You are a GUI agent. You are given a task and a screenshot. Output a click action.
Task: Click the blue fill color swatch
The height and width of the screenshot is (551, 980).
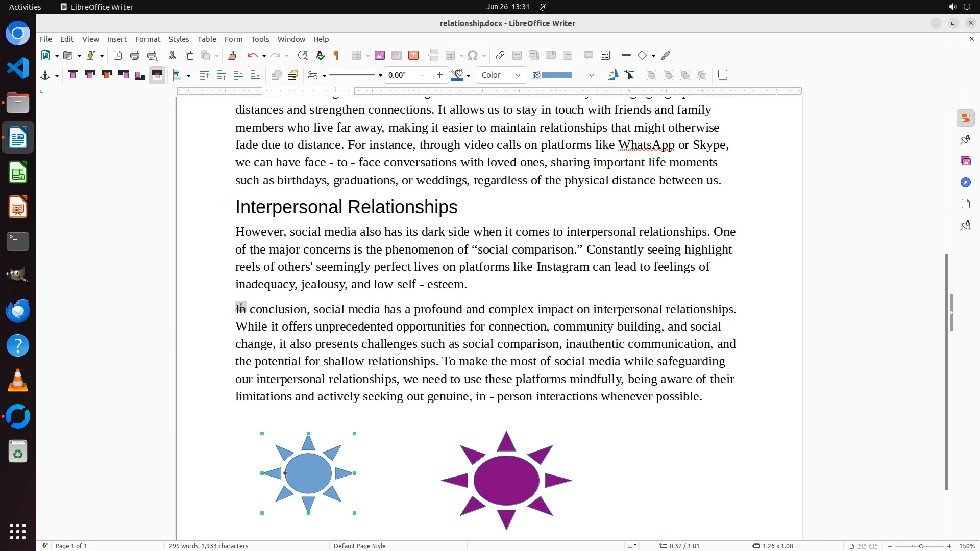tap(556, 75)
